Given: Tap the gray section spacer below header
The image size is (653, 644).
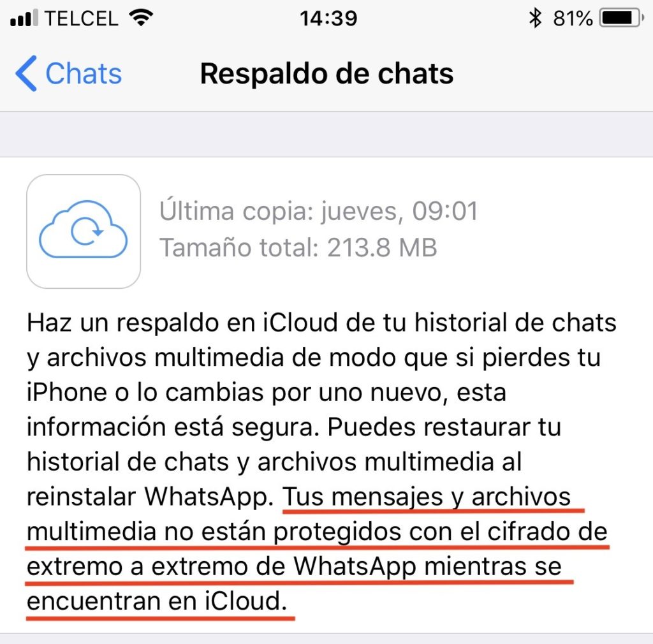Looking at the screenshot, I should [x=326, y=135].
